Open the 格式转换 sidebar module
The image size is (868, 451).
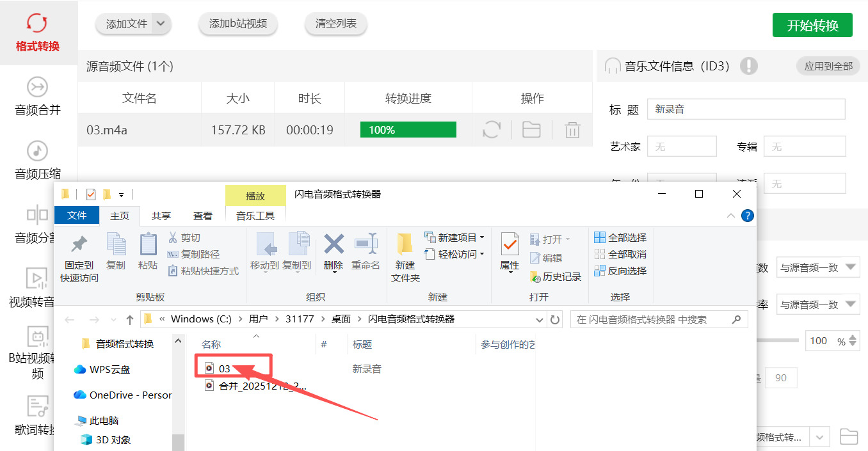pos(37,33)
